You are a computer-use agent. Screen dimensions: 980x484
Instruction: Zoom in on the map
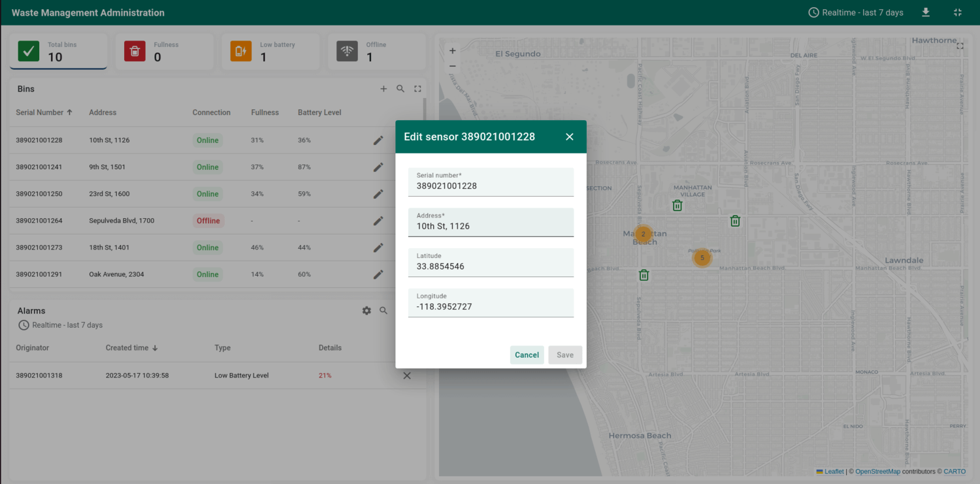coord(453,51)
